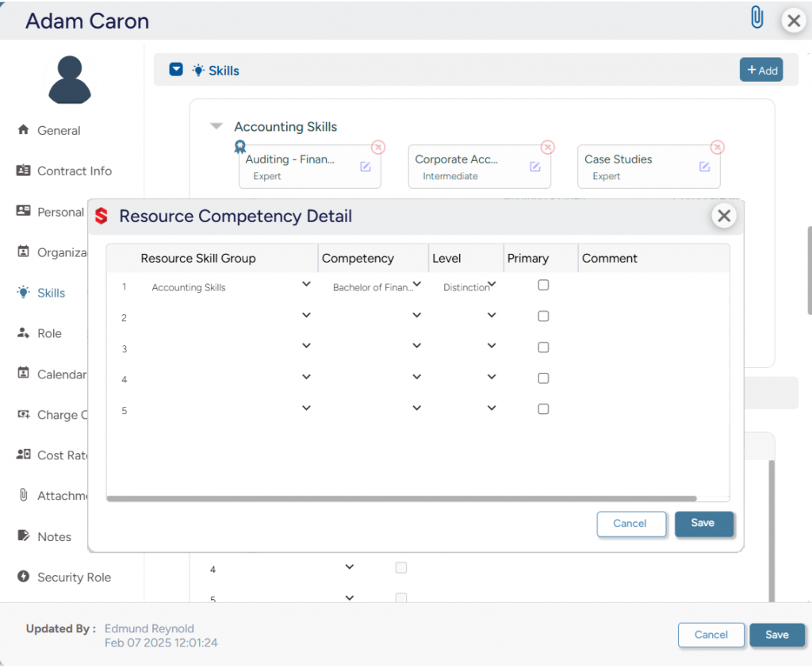Save the Resource Competency Detail

tap(703, 524)
